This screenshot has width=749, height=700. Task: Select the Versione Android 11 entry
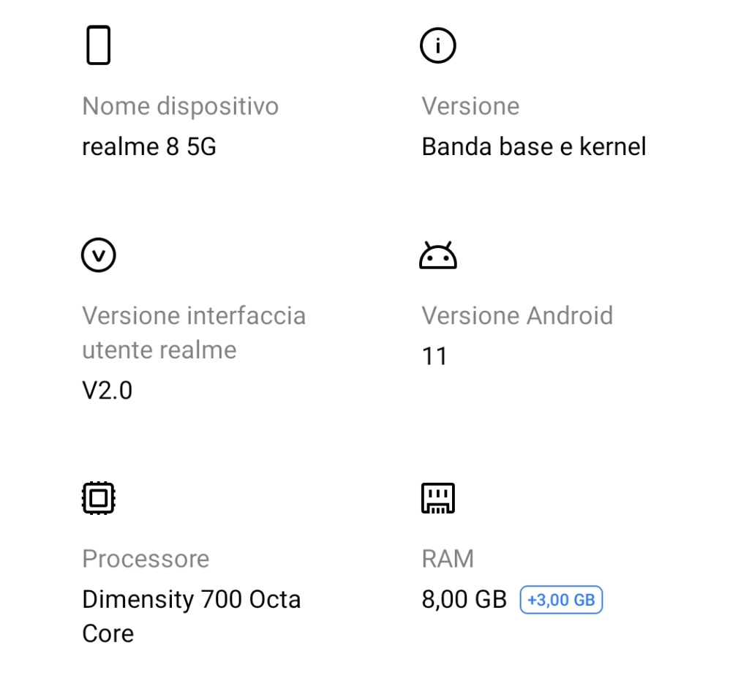click(x=517, y=316)
